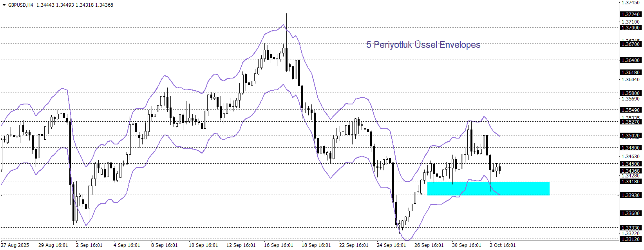Click the triangle arrow beside GBPUSD,H4
Viewport: 644px width, 250px height.
point(4,5)
